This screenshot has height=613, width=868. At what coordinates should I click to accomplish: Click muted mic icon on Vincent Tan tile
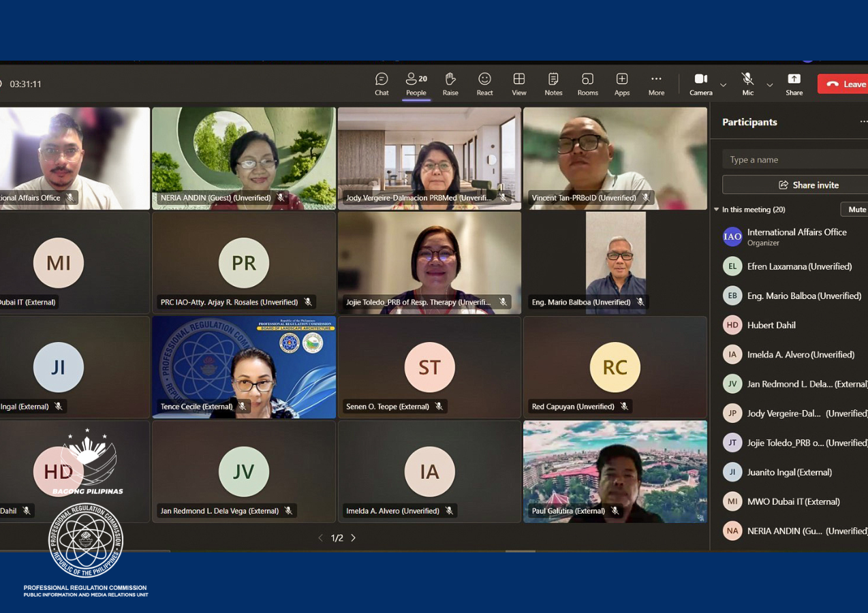646,198
